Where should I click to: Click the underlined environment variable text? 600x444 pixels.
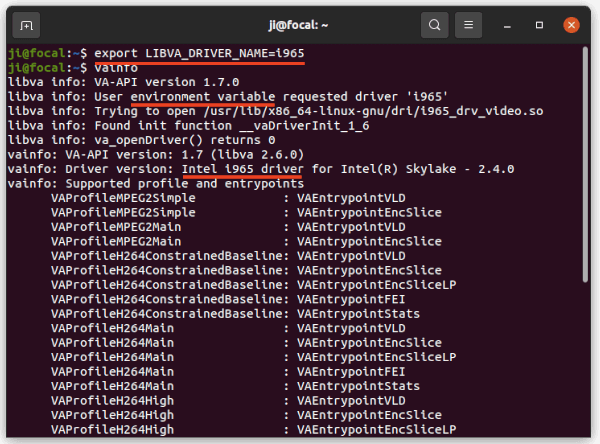203,96
